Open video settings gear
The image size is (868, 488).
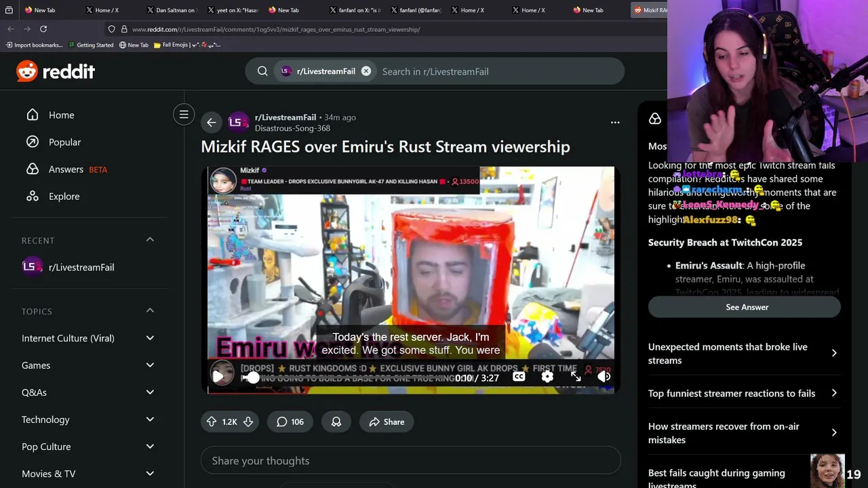[547, 377]
